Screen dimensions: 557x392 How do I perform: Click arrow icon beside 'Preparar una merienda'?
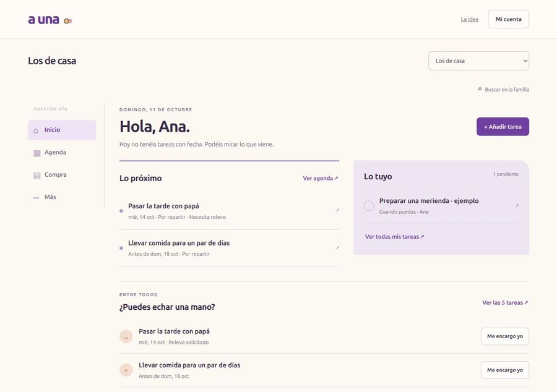click(x=517, y=206)
